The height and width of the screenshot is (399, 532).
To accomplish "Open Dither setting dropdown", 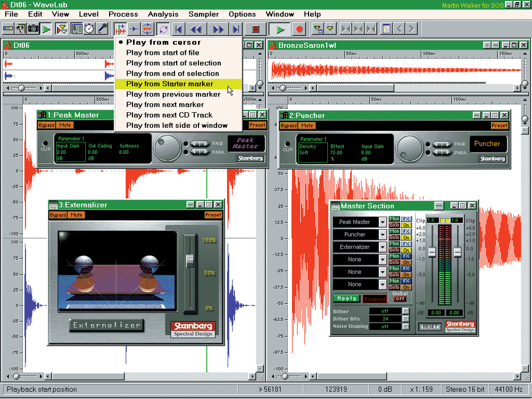I will pyautogui.click(x=406, y=311).
